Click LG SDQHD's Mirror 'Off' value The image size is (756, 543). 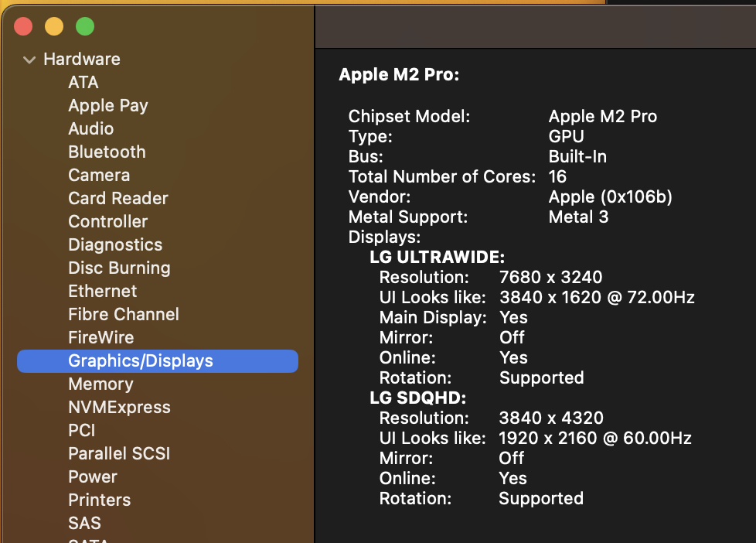tap(511, 458)
